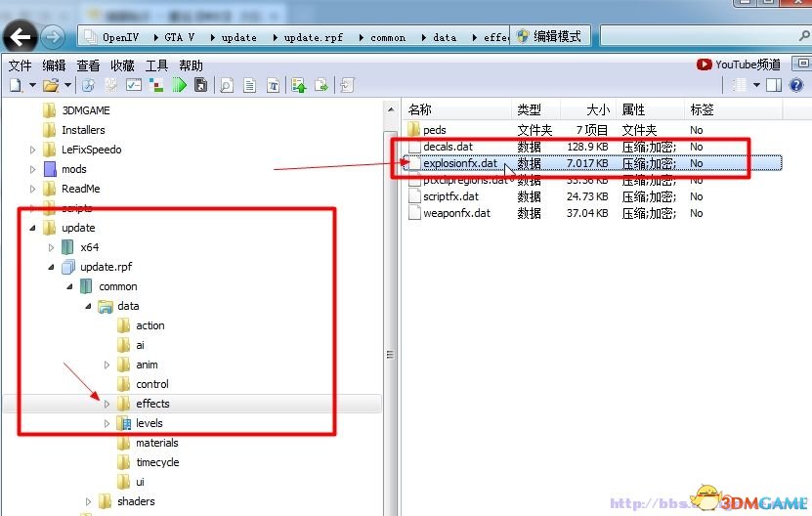Click update.rpf in the breadcrumb path
The image size is (812, 516).
pos(314,37)
